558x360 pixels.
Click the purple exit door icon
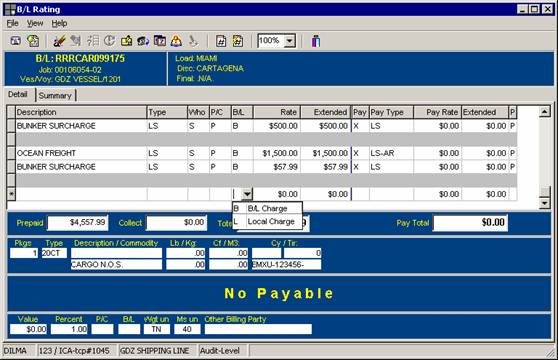(316, 41)
